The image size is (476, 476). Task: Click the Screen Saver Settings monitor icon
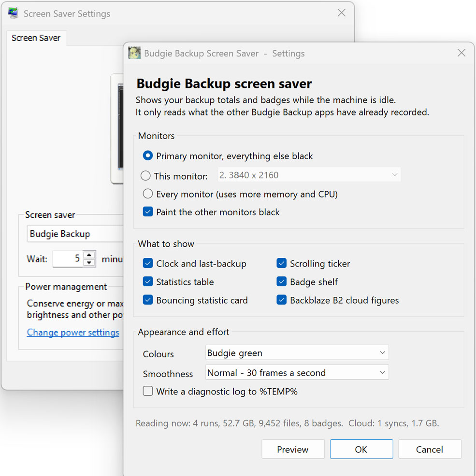(x=13, y=13)
